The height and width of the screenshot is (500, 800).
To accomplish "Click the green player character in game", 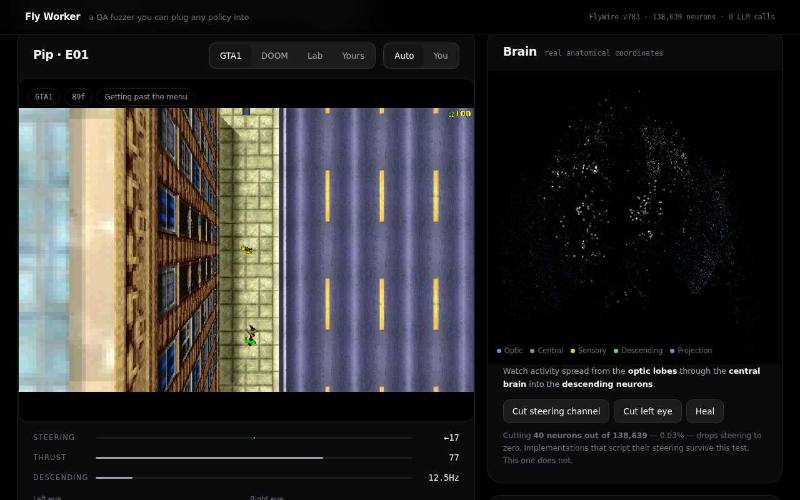I will coord(250,335).
